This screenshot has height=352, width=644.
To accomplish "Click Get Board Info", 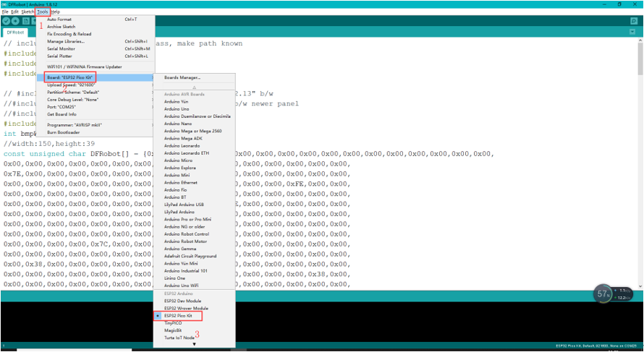I will (62, 114).
